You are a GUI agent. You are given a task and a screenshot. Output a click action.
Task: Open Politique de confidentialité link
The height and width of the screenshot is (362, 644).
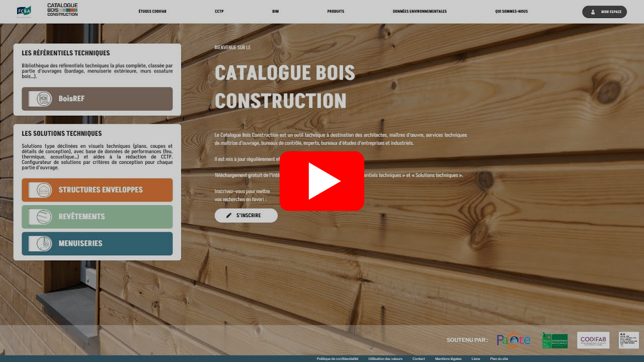pyautogui.click(x=338, y=359)
